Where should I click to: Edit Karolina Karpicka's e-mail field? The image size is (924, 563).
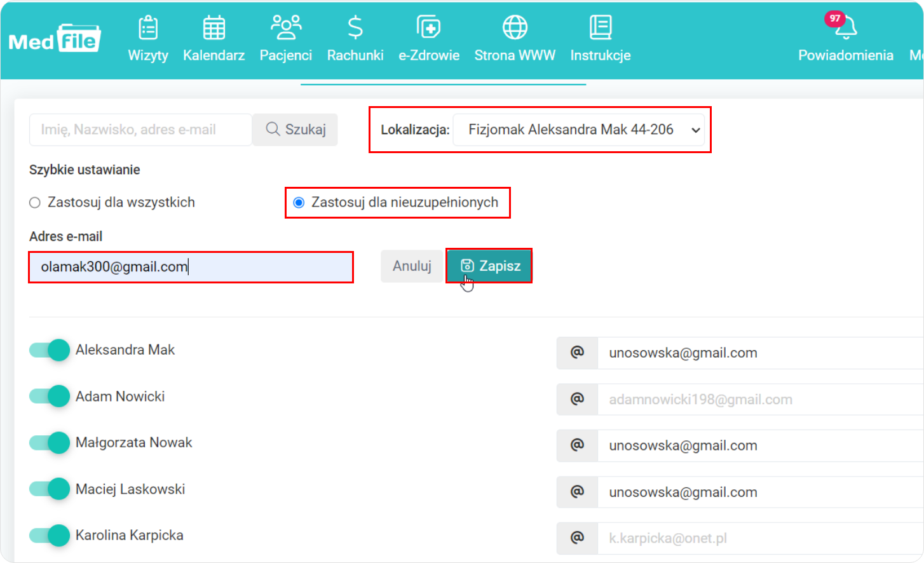coord(761,538)
